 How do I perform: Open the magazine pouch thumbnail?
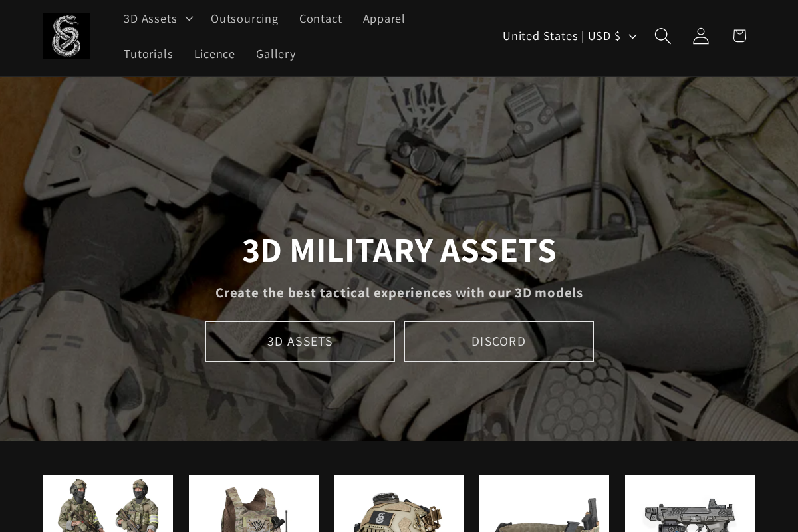544,503
